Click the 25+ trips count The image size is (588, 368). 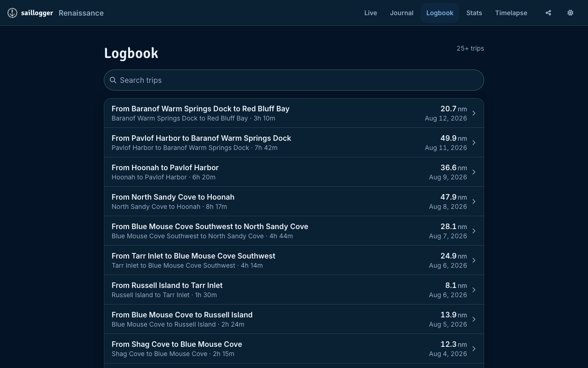click(470, 48)
